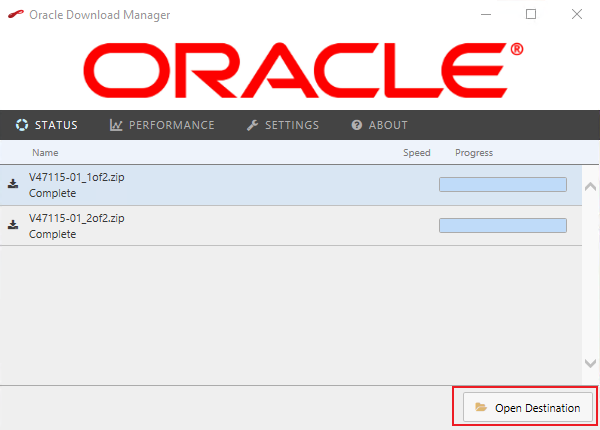Minimize the Oracle Download Manager window
Screen dimensions: 600x430
tap(486, 15)
